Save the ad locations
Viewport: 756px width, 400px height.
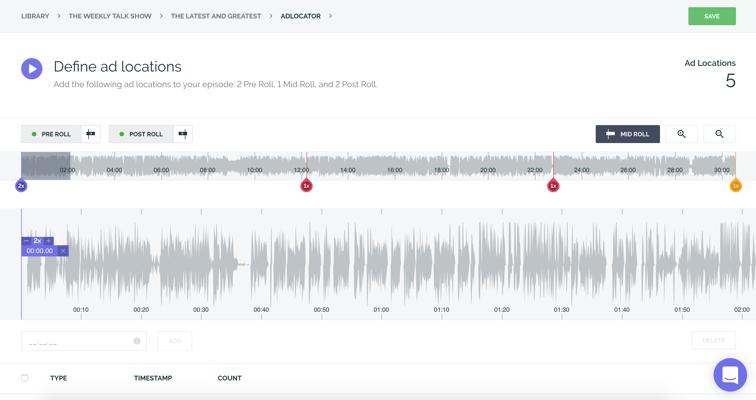point(711,16)
